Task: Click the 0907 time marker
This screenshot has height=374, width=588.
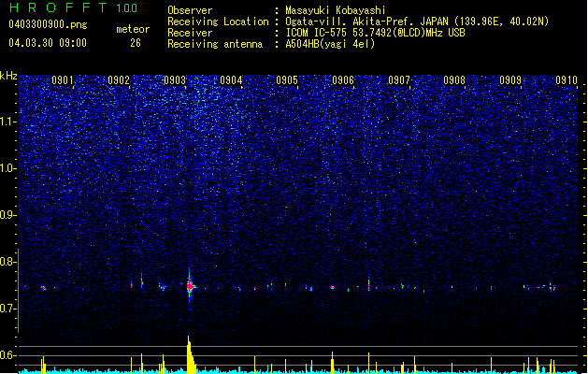Action: coord(399,80)
